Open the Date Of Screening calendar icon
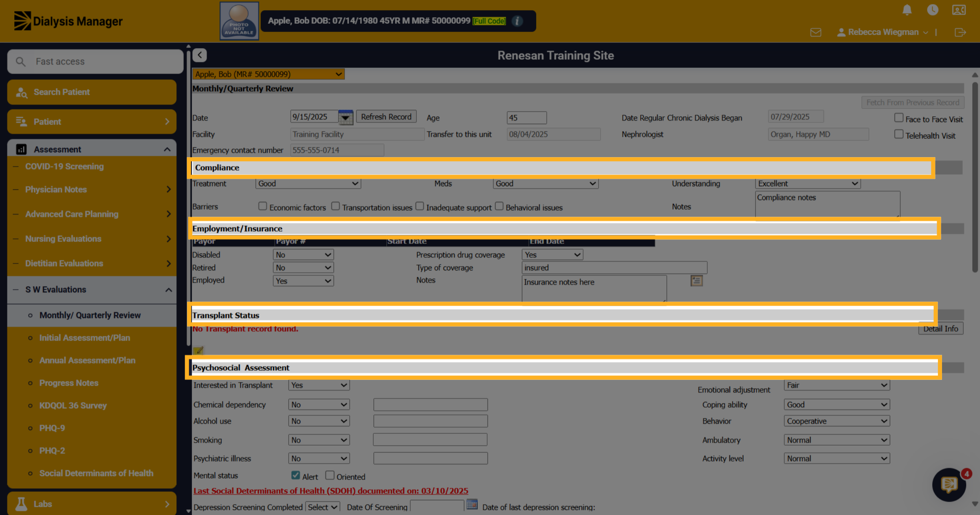This screenshot has width=980, height=515. point(472,504)
